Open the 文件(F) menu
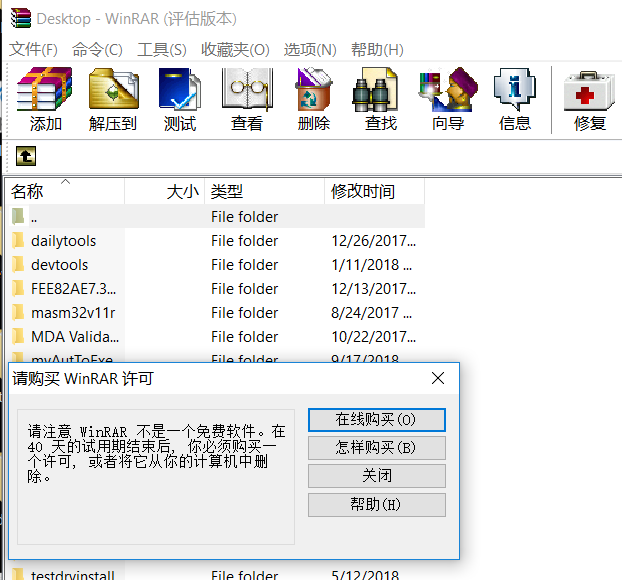The image size is (622, 580). (x=33, y=50)
